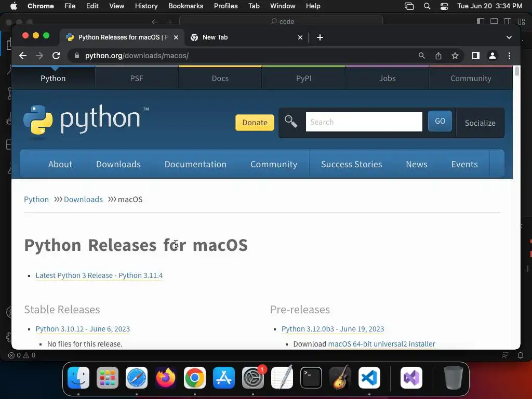
Task: Open App Store from the Dock
Action: pyautogui.click(x=224, y=378)
